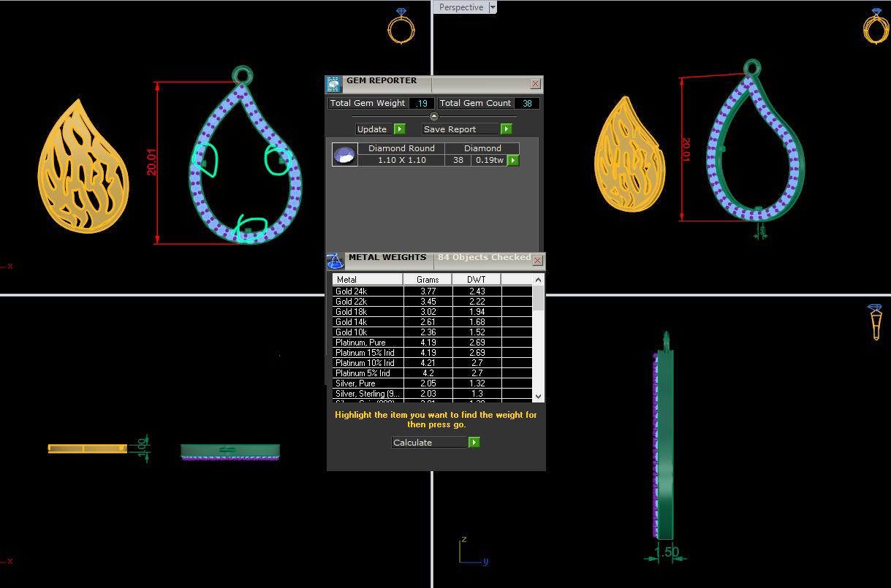
Task: Open the Perspective viewport dropdown arrow
Action: [x=493, y=7]
